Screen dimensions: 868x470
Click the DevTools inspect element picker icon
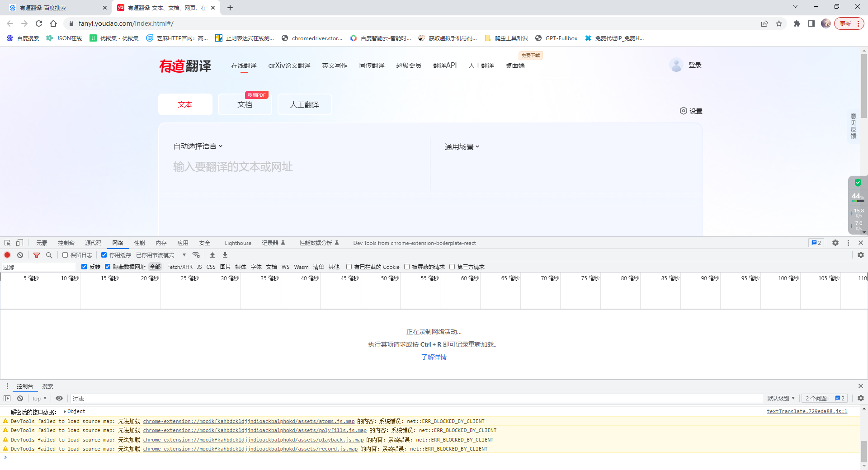click(7, 243)
